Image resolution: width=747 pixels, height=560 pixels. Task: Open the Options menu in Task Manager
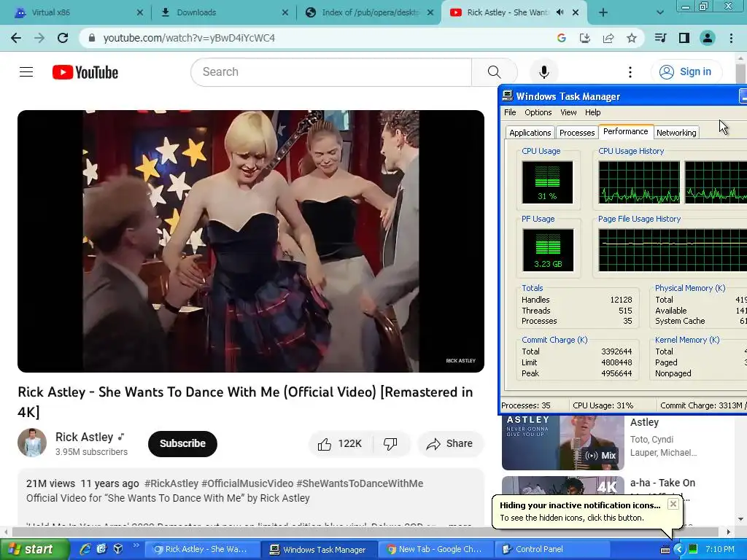click(x=538, y=112)
